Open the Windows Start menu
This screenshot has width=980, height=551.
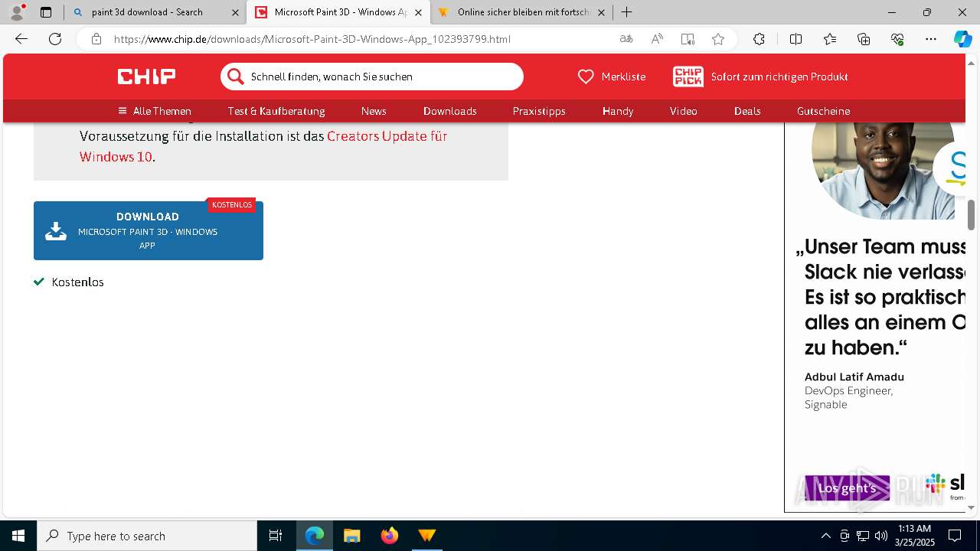(18, 536)
